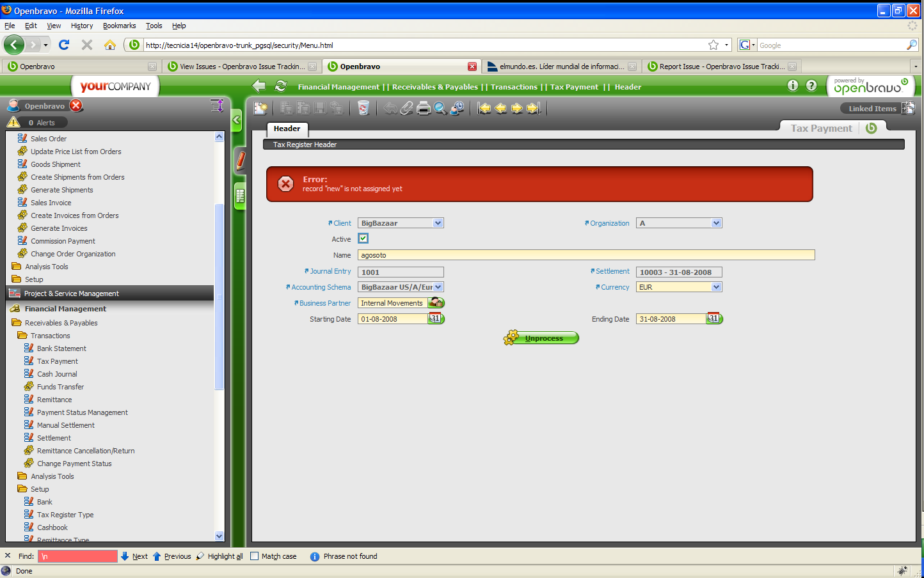Toggle the Match case checkbox
The height and width of the screenshot is (578, 924).
click(x=254, y=556)
